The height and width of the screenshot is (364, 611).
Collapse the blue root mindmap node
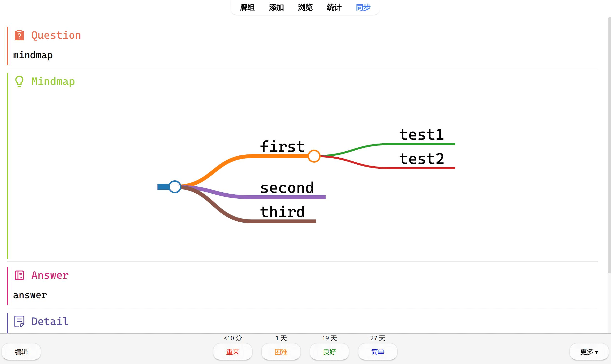click(175, 187)
